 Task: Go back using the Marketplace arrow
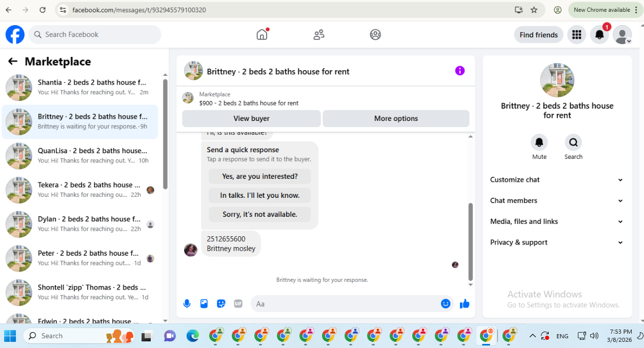coord(13,62)
